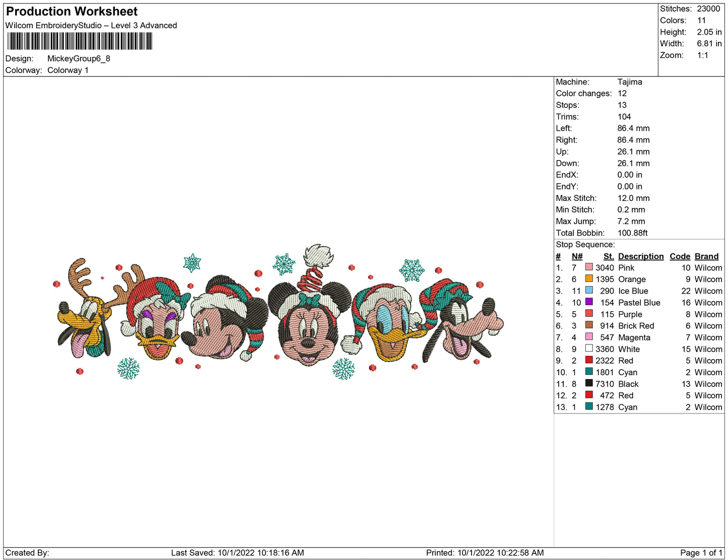Select the stitch count "3360"
This screenshot has height=560, width=728.
tap(605, 349)
